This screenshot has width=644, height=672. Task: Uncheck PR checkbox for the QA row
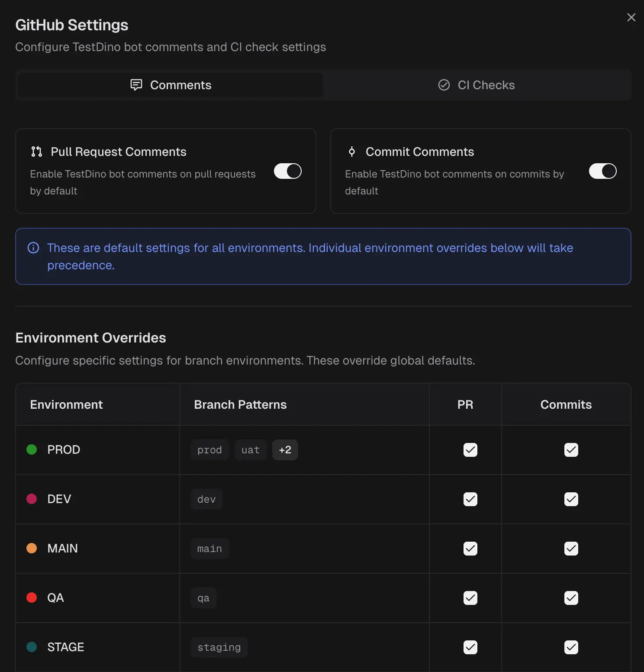(470, 598)
